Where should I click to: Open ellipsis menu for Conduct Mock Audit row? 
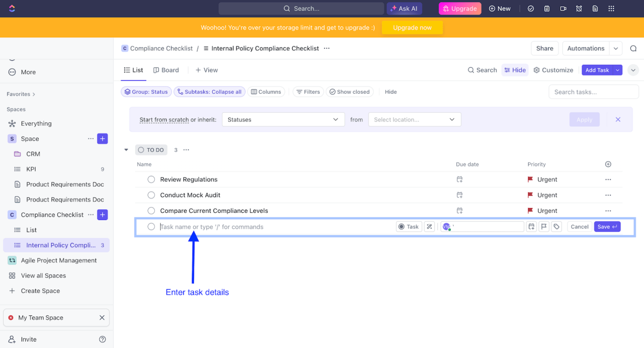608,195
